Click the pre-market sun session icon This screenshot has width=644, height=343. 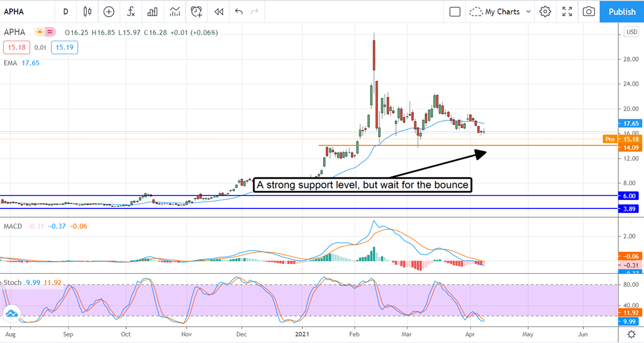[39, 32]
